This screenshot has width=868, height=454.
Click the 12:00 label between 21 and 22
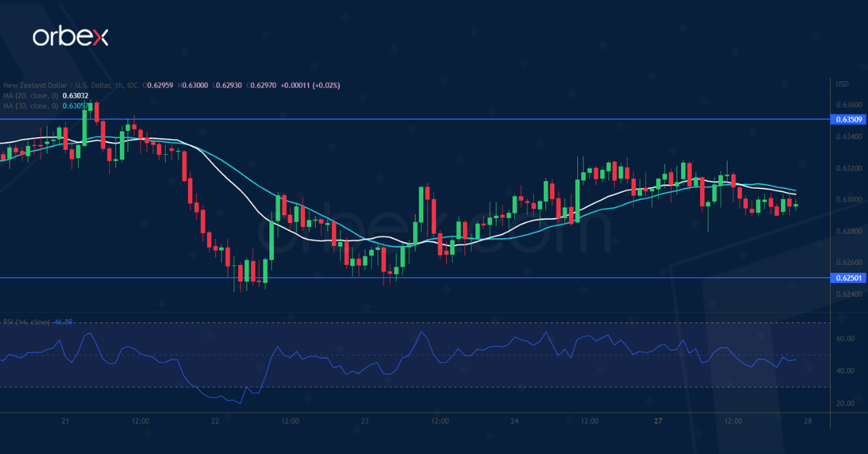(140, 421)
